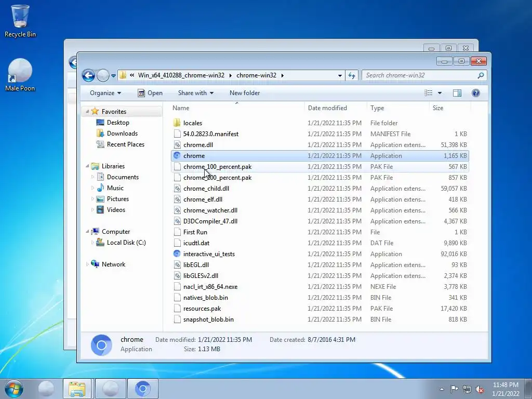
Task: Select Videos library
Action: (116, 210)
